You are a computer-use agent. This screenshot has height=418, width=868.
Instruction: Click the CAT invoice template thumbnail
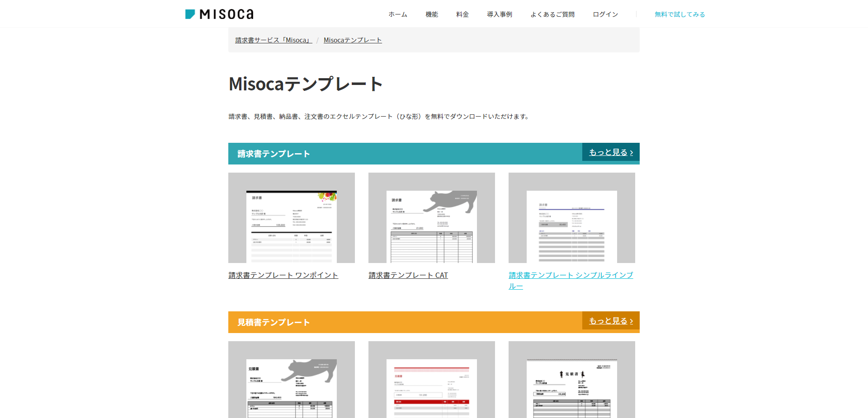pyautogui.click(x=432, y=218)
